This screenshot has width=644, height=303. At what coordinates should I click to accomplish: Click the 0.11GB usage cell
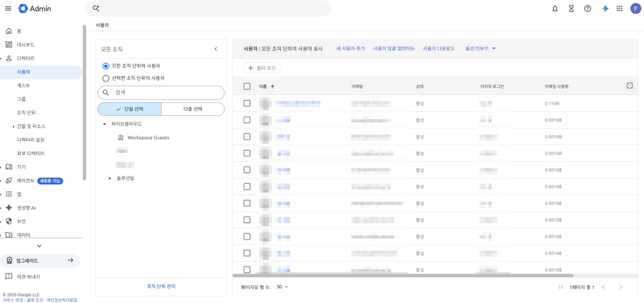[551, 103]
